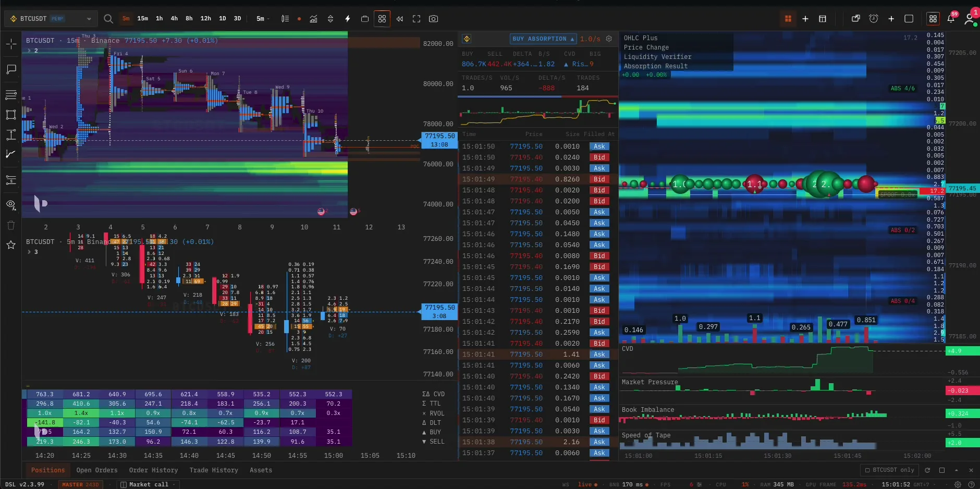Switch to the Positions tab
The width and height of the screenshot is (980, 489).
[48, 470]
